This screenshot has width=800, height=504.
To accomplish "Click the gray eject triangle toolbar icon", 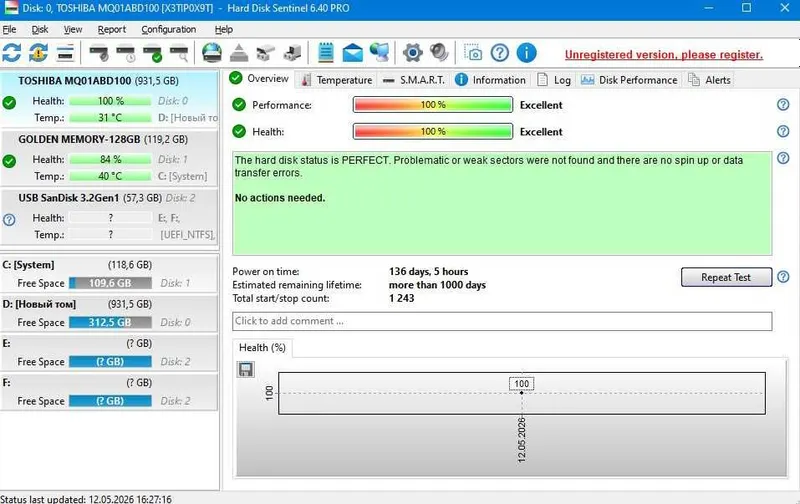I will click(239, 53).
